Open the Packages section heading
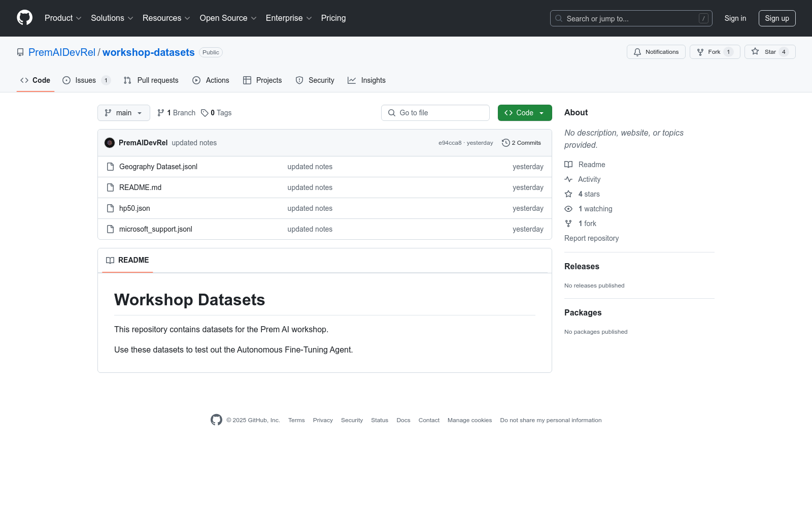Viewport: 812px width, 508px height. pos(583,313)
